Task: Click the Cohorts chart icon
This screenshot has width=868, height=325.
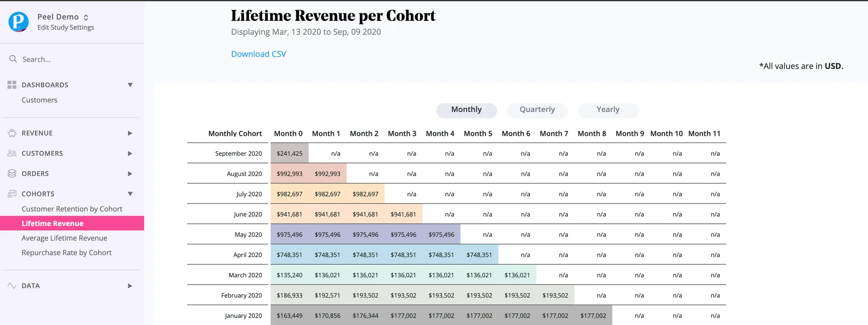Action: (x=12, y=194)
